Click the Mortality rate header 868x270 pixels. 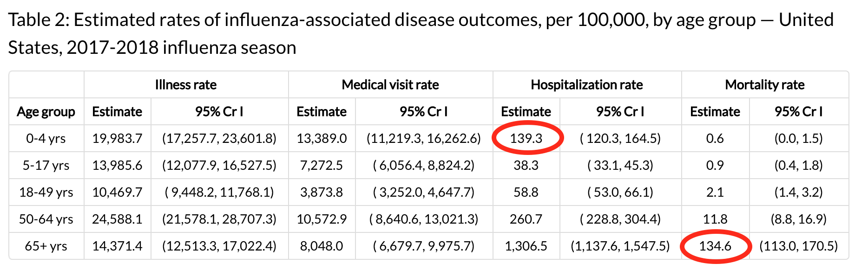(765, 85)
